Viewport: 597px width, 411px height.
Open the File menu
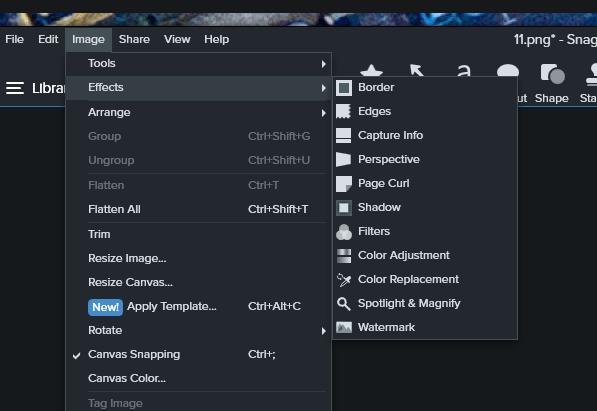click(14, 39)
